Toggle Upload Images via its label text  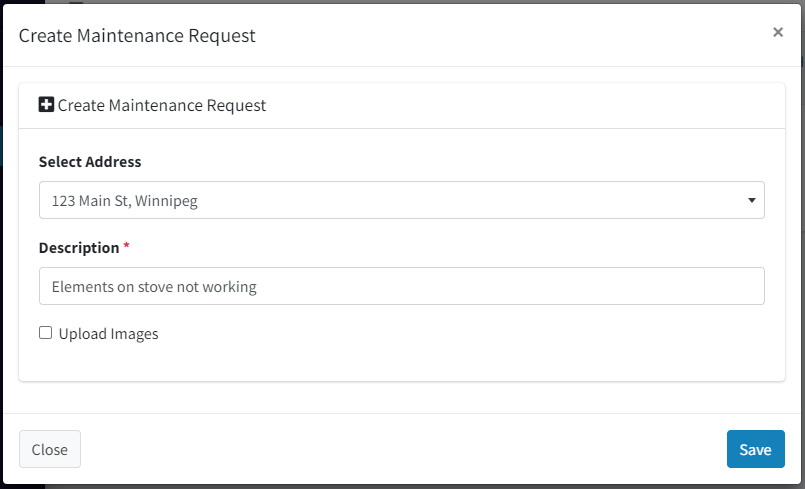click(x=108, y=334)
